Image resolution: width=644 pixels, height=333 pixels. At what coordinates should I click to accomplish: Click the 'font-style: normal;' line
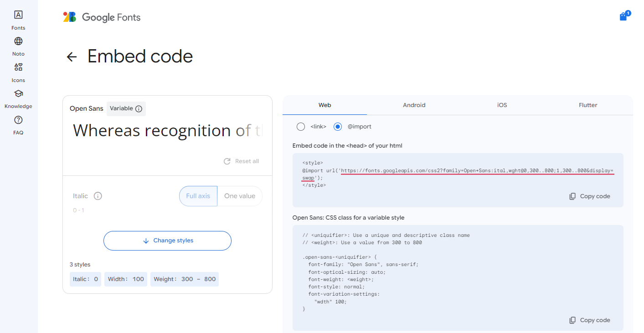point(336,287)
